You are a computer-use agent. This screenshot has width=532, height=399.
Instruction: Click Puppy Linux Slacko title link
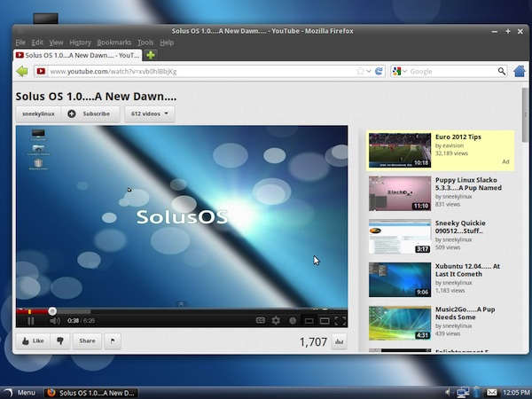click(x=468, y=184)
